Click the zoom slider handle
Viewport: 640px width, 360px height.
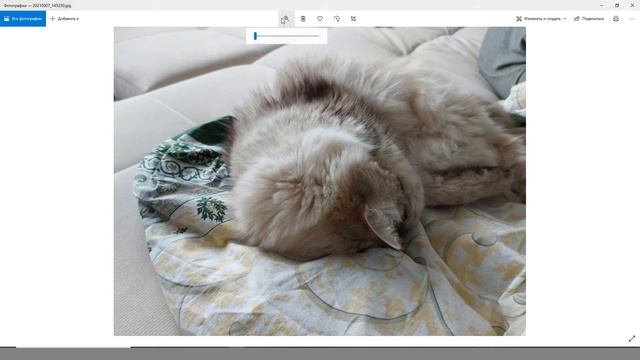(255, 36)
